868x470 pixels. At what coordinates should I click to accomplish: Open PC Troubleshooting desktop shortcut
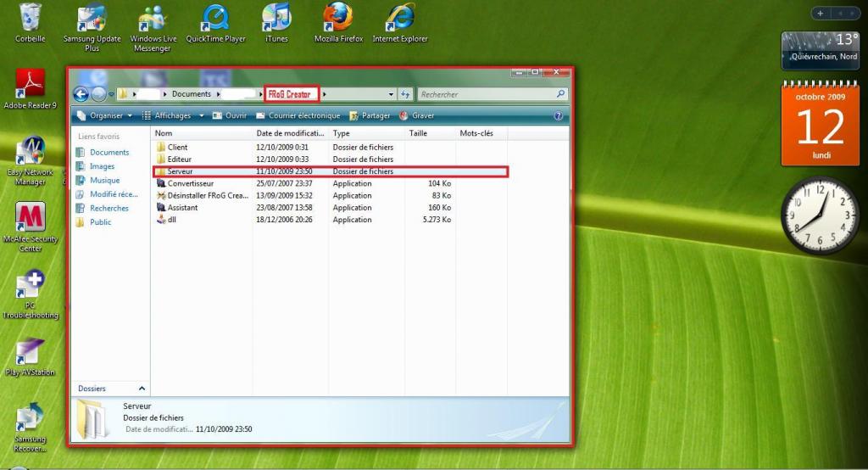click(30, 294)
